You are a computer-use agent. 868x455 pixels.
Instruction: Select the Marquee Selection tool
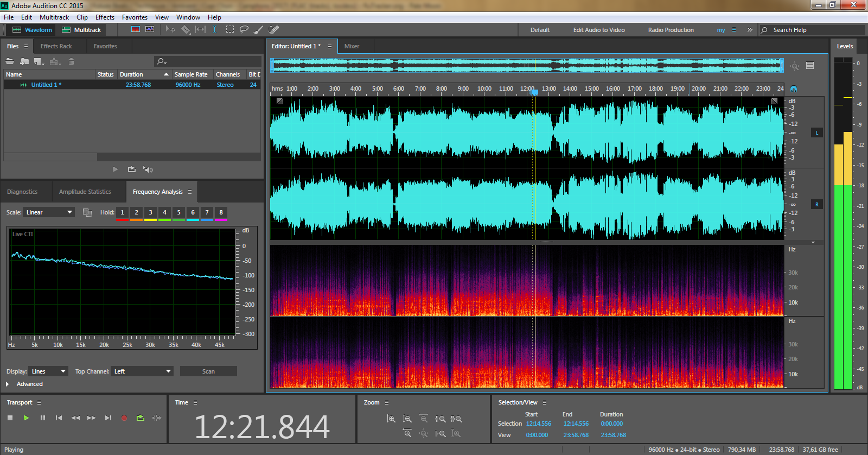click(230, 29)
